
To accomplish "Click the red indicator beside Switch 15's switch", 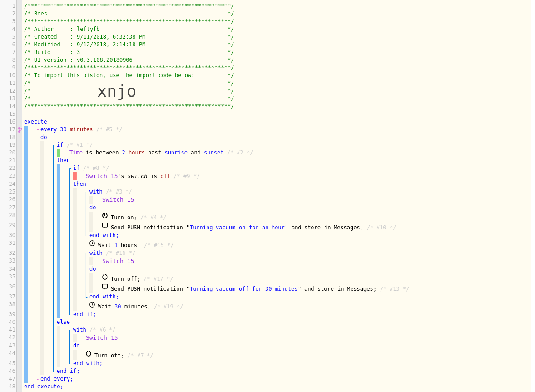I will pos(75,176).
